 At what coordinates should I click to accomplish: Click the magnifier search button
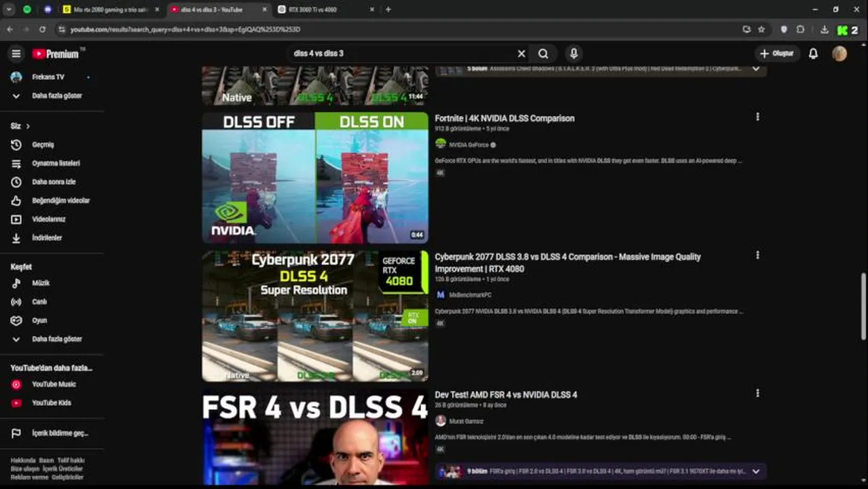pos(543,54)
